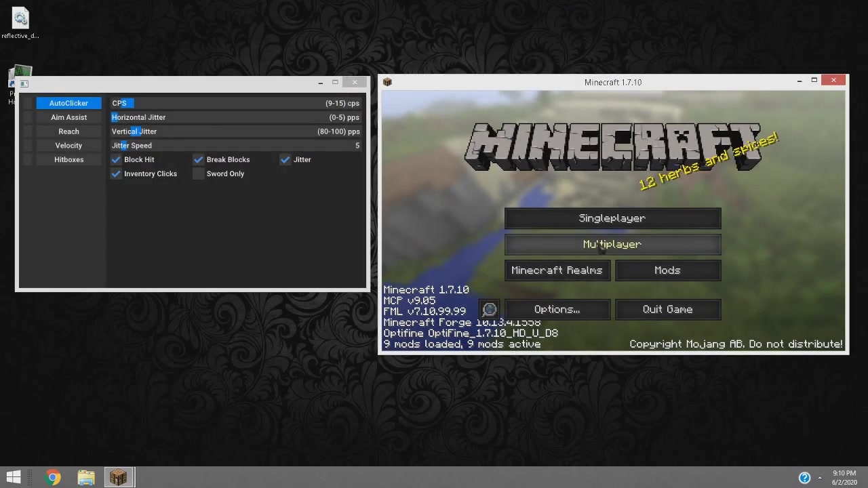Set the Jitter Speed slider

click(236, 146)
